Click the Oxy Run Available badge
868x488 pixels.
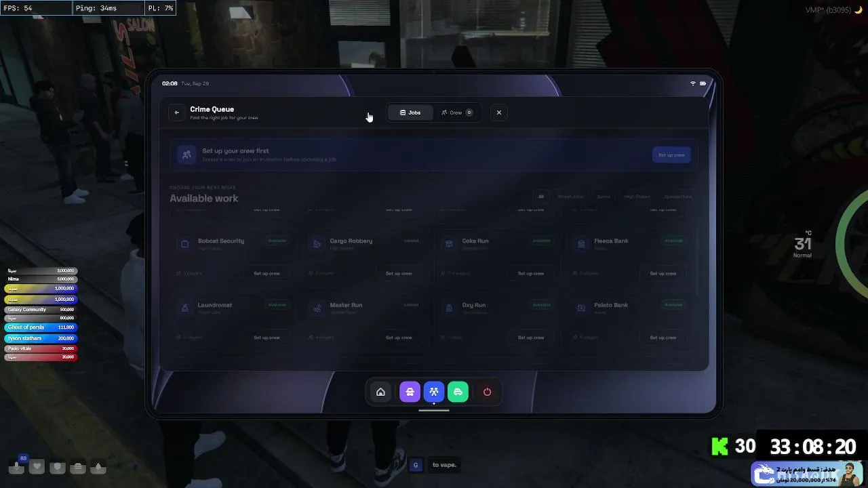coord(541,305)
